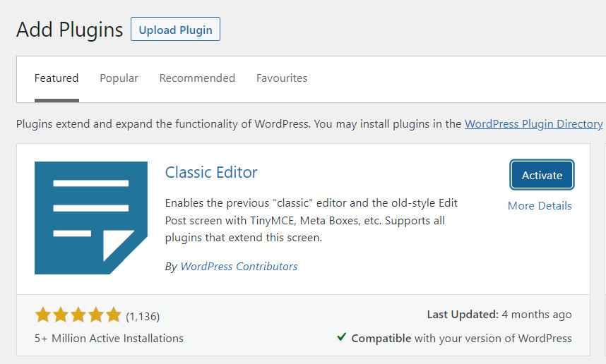The width and height of the screenshot is (606, 364).
Task: Select the Recommended tab
Action: [197, 78]
